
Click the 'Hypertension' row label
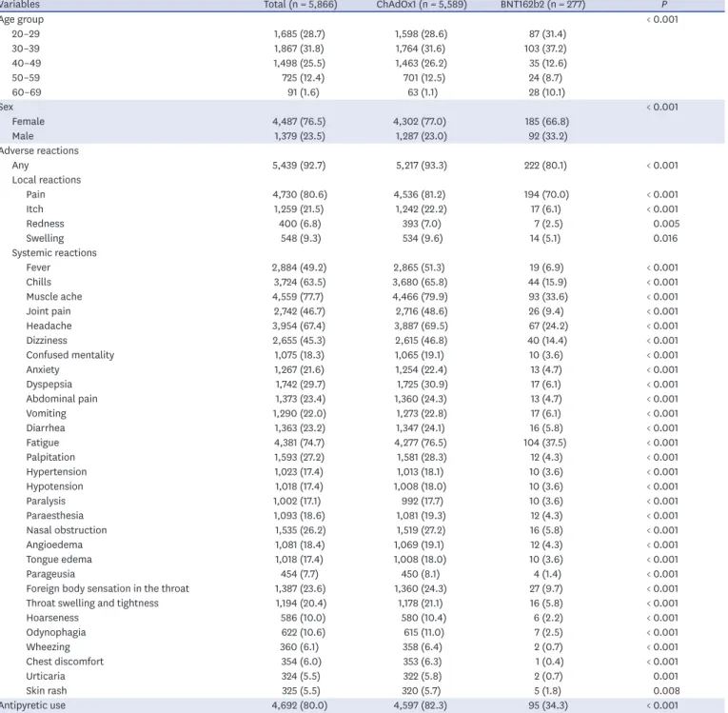(56, 472)
